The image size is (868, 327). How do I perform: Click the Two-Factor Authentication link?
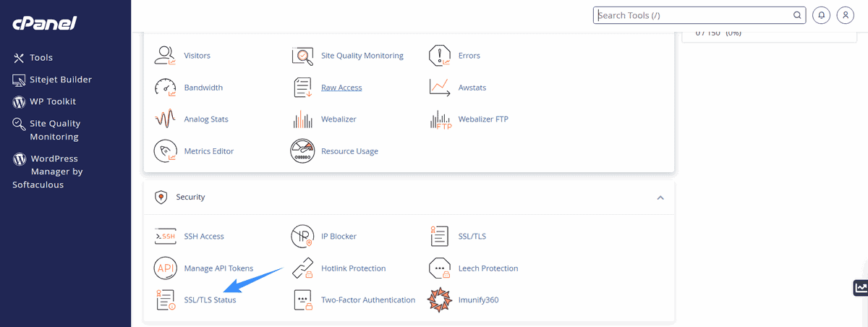click(x=368, y=300)
